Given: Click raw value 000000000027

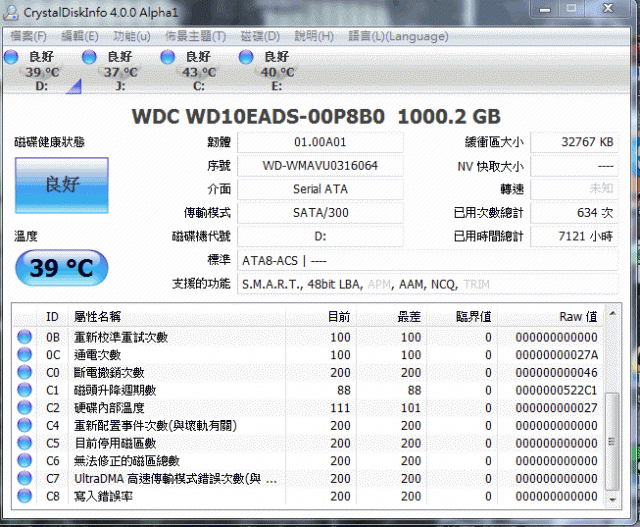Looking at the screenshot, I should [556, 408].
